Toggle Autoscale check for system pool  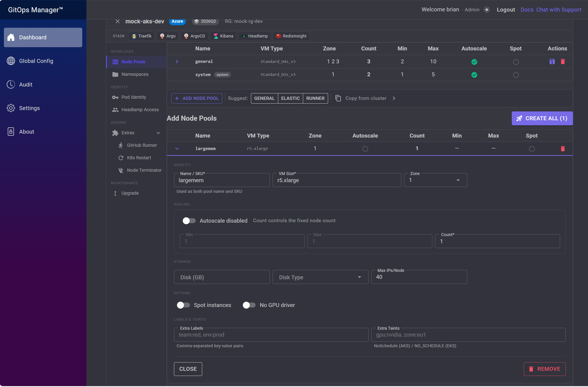click(474, 75)
